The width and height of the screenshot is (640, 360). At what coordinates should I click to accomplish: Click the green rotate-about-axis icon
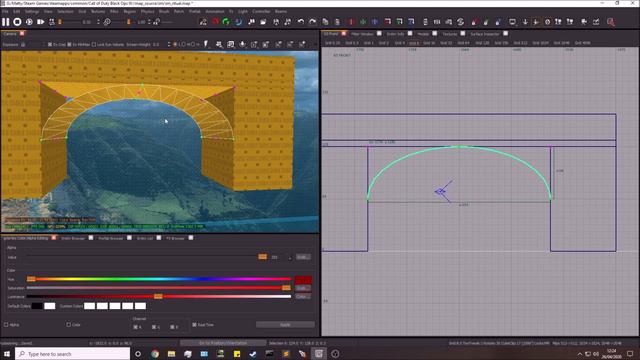[x=399, y=22]
